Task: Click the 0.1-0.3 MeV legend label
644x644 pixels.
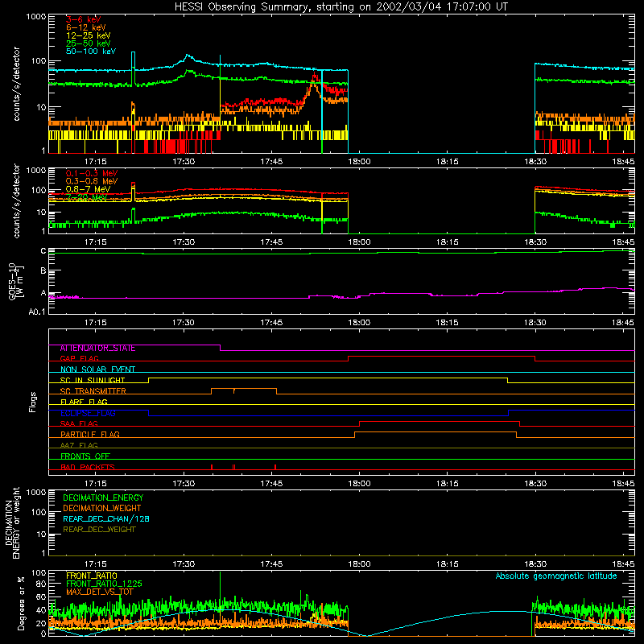Action: (x=92, y=173)
